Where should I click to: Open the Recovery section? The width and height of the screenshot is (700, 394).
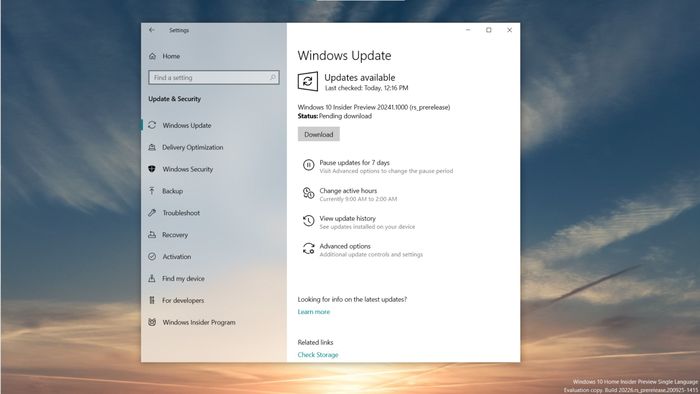point(175,235)
